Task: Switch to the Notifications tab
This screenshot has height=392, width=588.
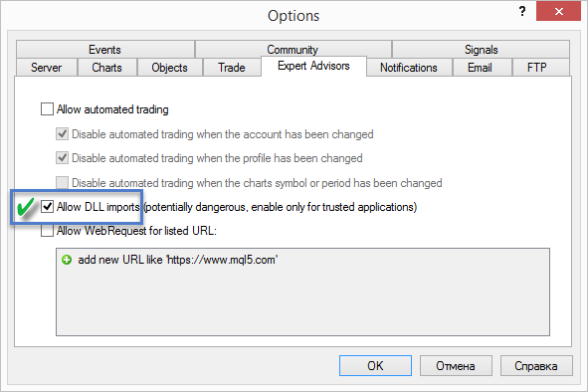Action: [x=409, y=68]
